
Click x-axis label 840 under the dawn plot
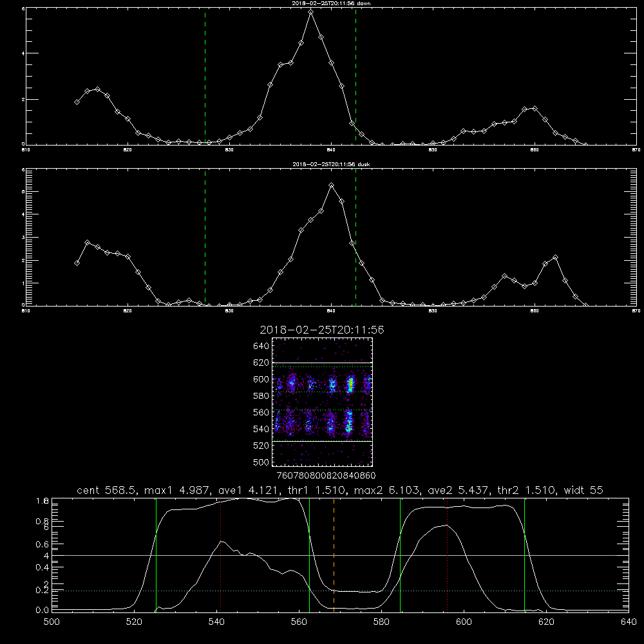click(x=332, y=150)
